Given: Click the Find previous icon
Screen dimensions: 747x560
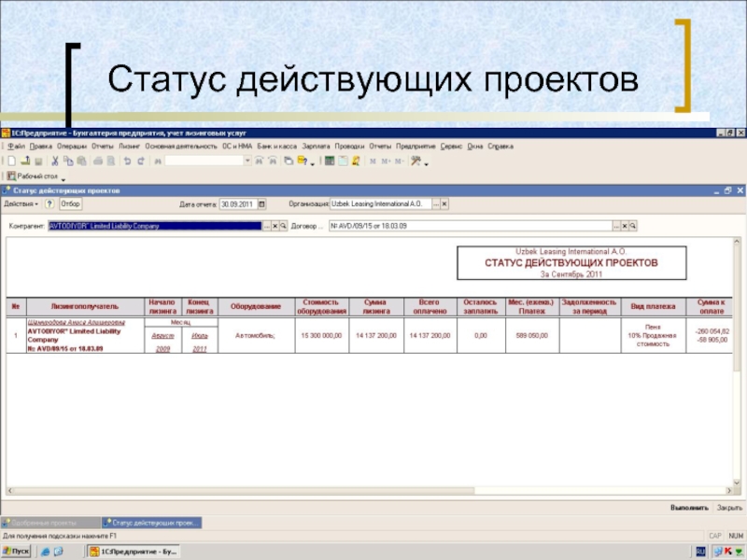Looking at the screenshot, I should (x=260, y=161).
